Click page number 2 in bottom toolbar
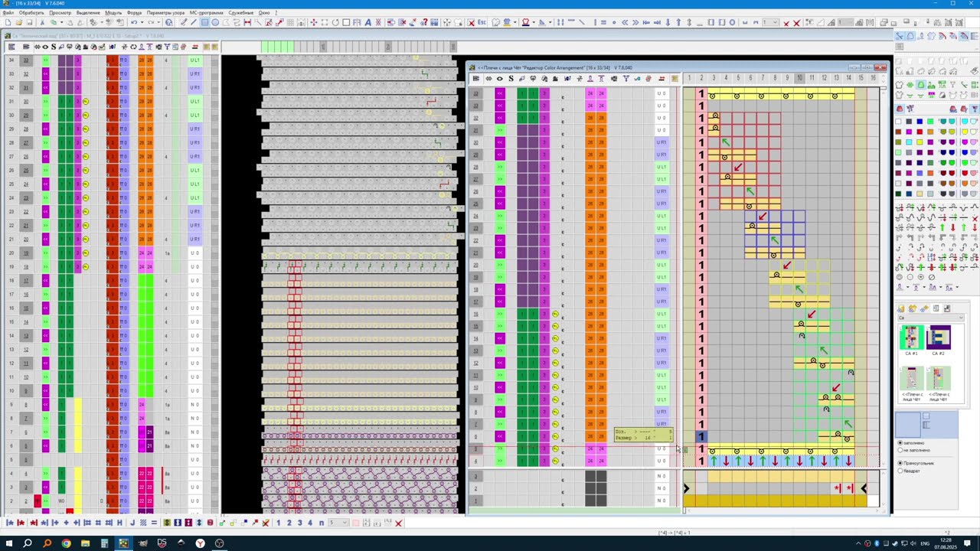The width and height of the screenshot is (980, 551). tap(289, 523)
